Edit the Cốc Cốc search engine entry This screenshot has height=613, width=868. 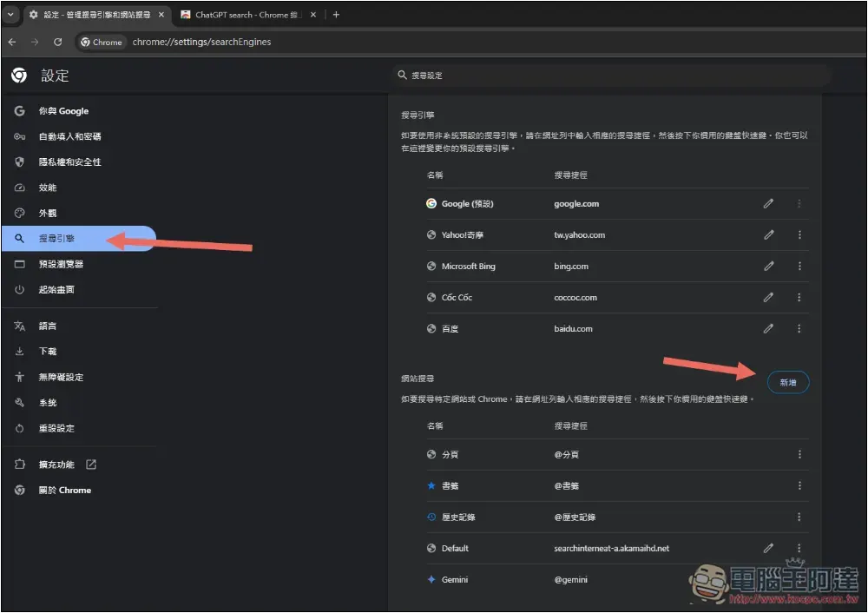(x=768, y=297)
